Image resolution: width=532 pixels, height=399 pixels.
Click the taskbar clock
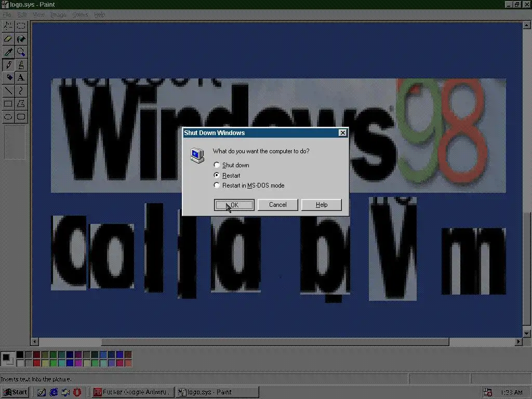(x=512, y=393)
